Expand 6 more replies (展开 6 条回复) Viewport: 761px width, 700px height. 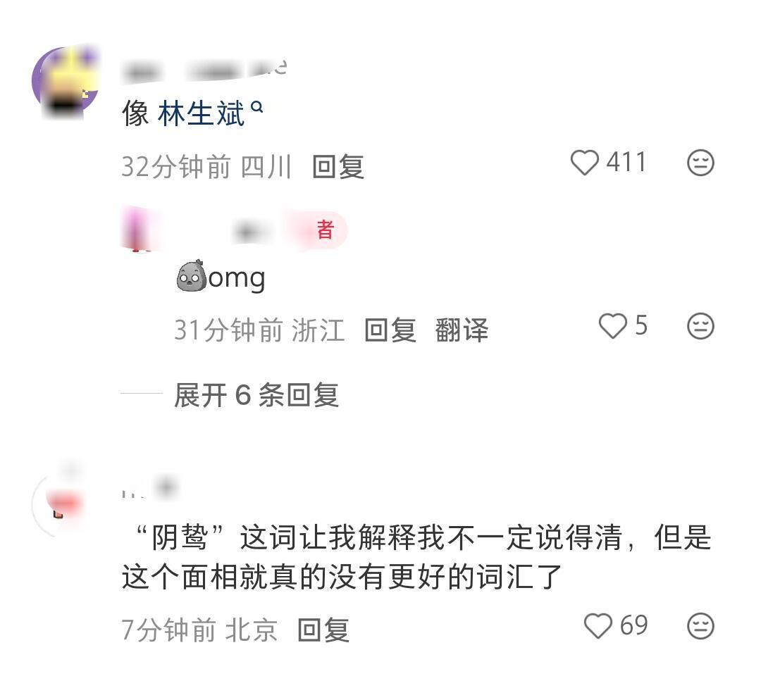click(256, 394)
